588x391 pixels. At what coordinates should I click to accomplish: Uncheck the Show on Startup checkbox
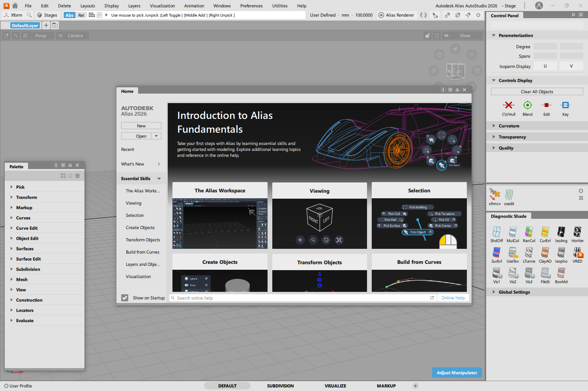[x=125, y=298]
